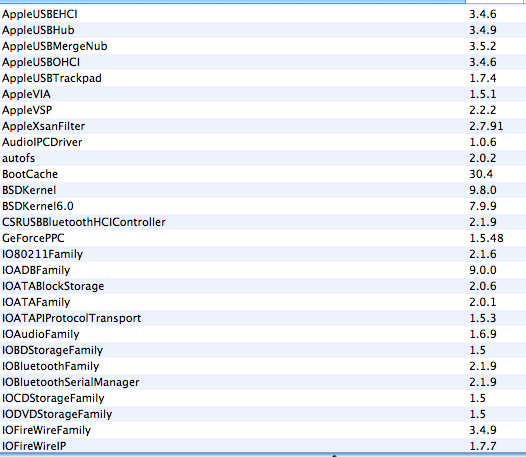
Task: Select the IOBluetoothSerialManager extension
Action: (263, 382)
